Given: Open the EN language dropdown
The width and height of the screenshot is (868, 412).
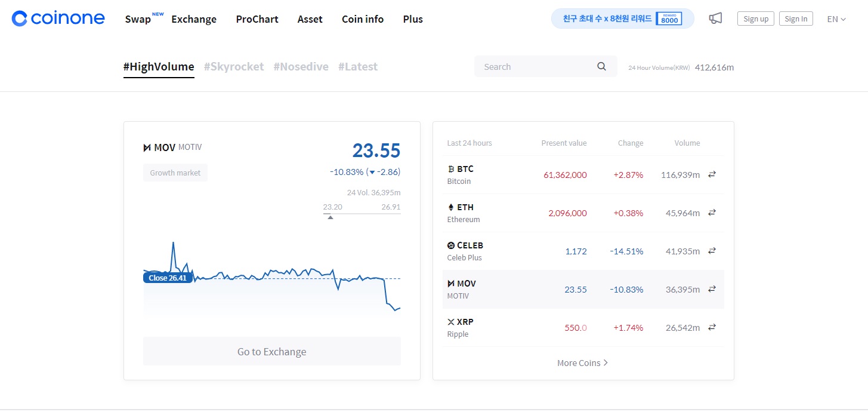Looking at the screenshot, I should 836,19.
